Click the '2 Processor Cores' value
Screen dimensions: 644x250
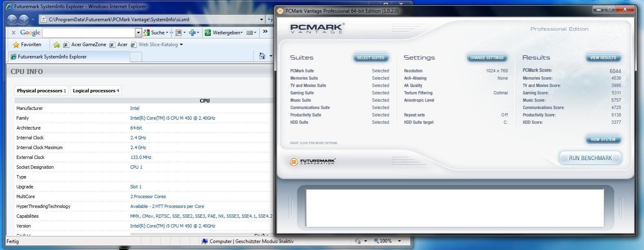(x=148, y=196)
